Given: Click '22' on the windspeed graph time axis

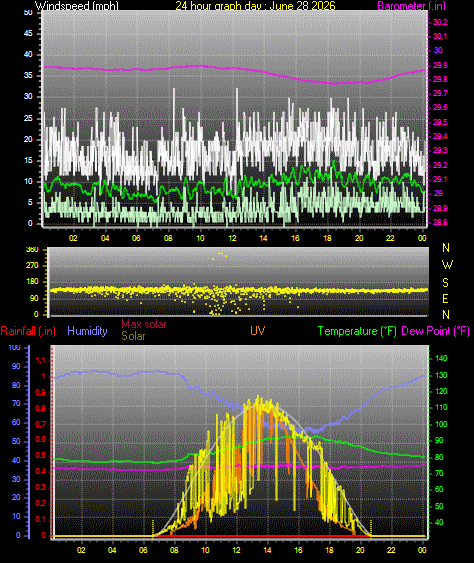Looking at the screenshot, I should click(x=390, y=238).
